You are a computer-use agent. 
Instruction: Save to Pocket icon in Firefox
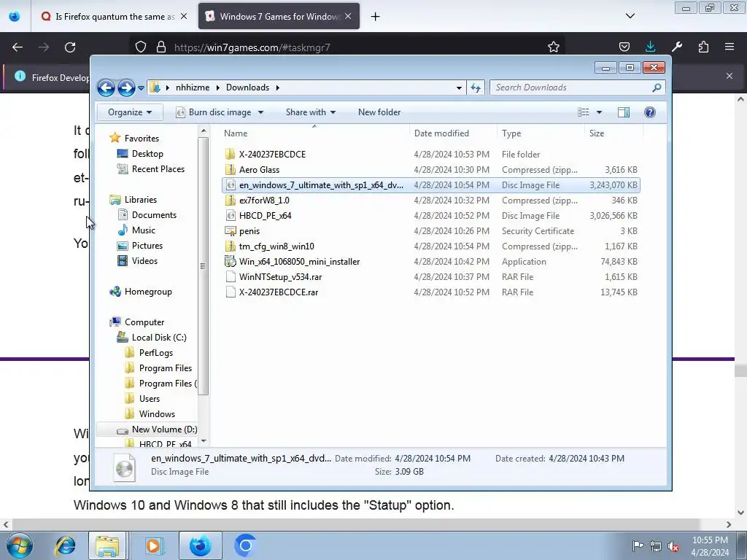[x=624, y=47]
